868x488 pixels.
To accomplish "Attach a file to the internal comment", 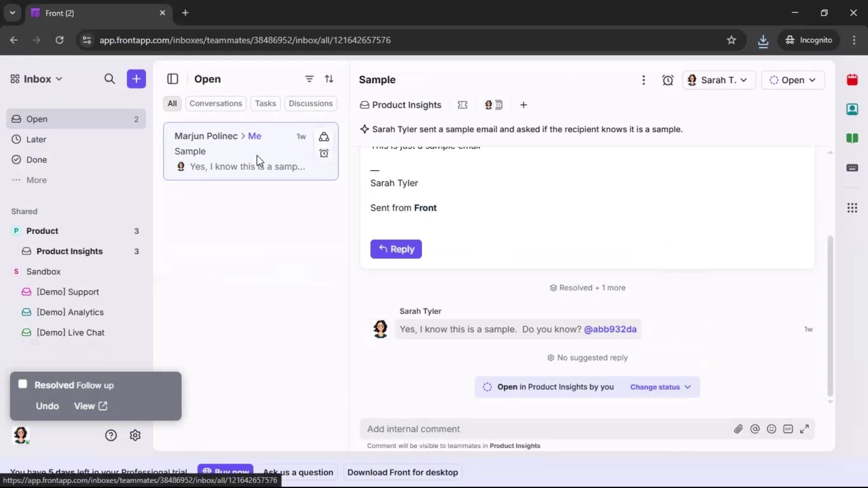I will [739, 429].
